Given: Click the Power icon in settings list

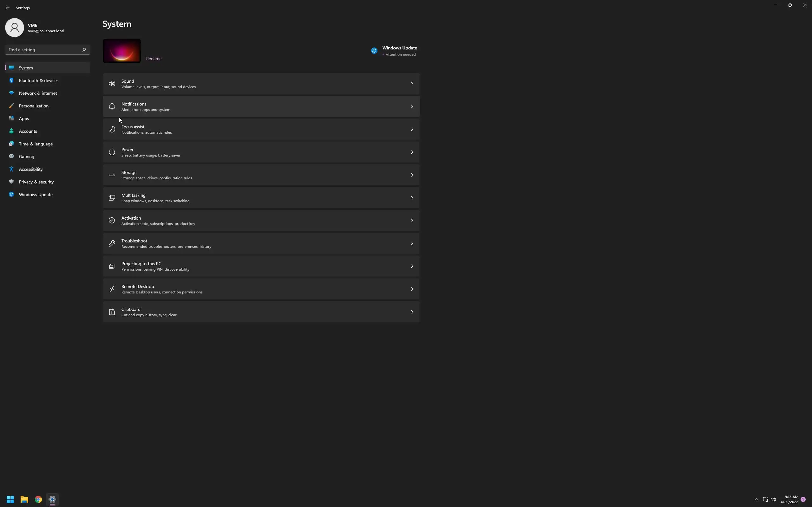Looking at the screenshot, I should pos(112,152).
